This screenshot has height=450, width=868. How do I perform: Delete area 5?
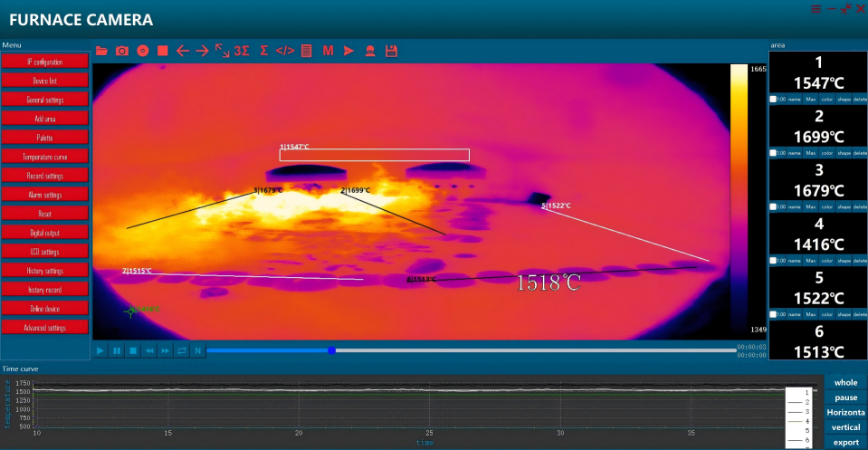(x=860, y=314)
